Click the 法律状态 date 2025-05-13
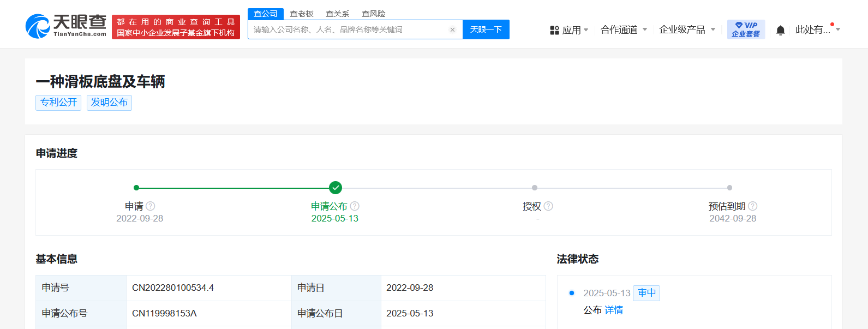Image resolution: width=868 pixels, height=329 pixels. click(x=607, y=293)
